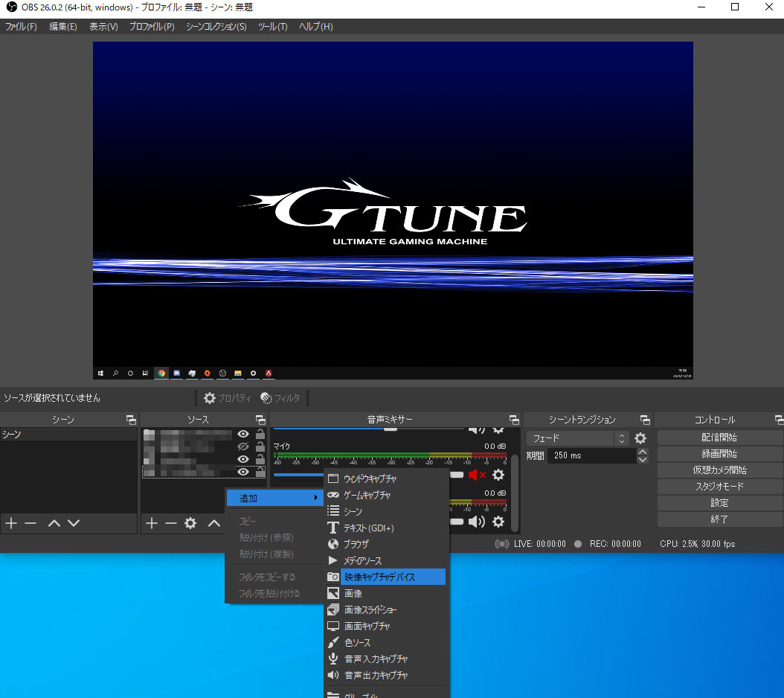Image resolution: width=784 pixels, height=698 pixels.
Task: Click 配信開始 to start streaming
Action: (x=719, y=438)
